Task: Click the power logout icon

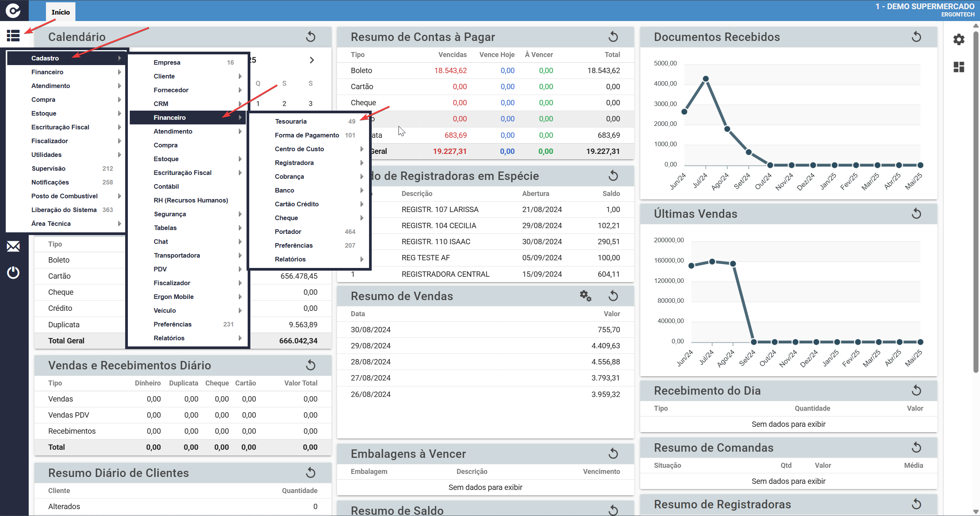Action: click(13, 273)
